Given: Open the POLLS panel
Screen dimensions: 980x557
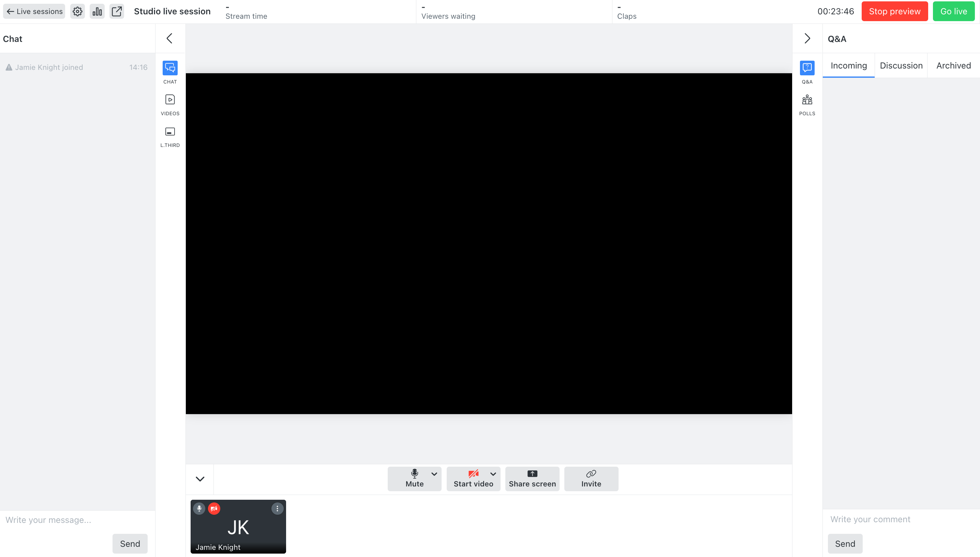Looking at the screenshot, I should (x=807, y=100).
